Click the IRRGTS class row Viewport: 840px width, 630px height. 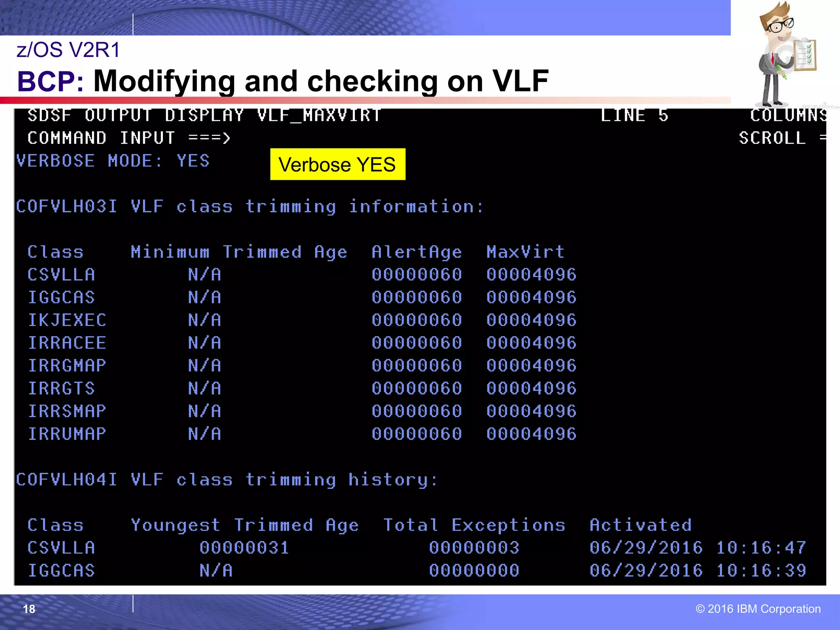(x=302, y=388)
